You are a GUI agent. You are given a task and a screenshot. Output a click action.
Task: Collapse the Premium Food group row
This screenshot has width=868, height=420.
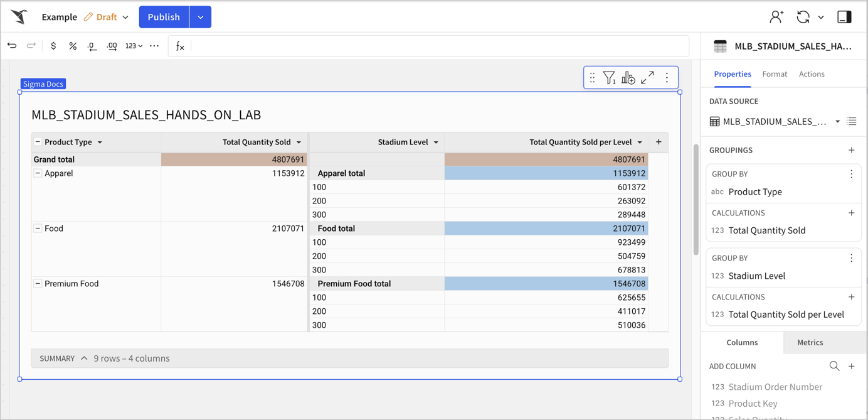pyautogui.click(x=38, y=284)
